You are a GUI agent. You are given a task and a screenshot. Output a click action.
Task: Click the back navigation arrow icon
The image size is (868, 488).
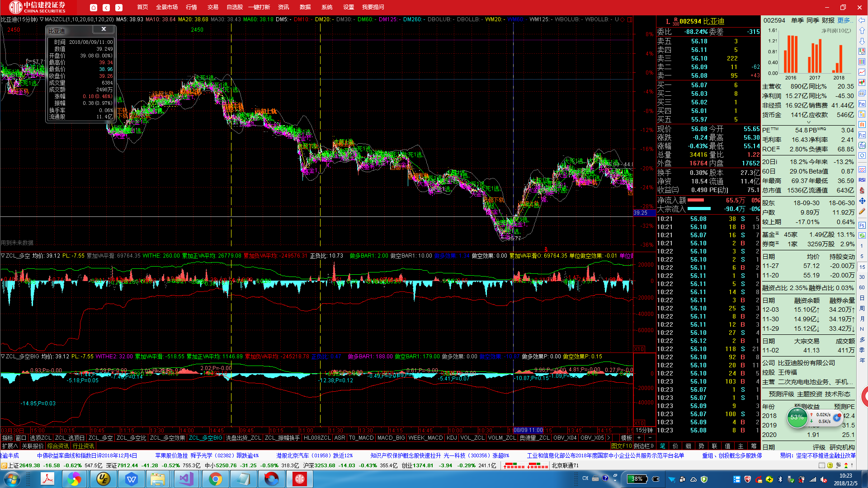[106, 7]
